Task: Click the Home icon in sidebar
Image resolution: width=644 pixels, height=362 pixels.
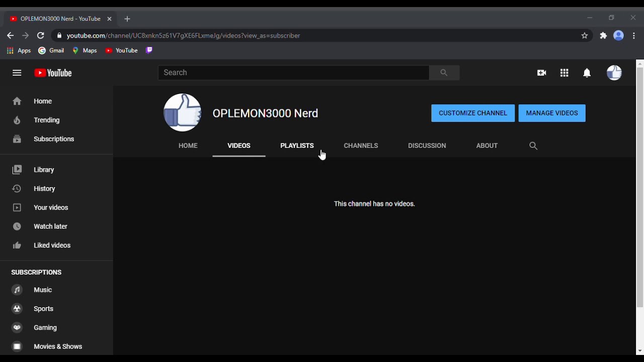Action: point(17,101)
